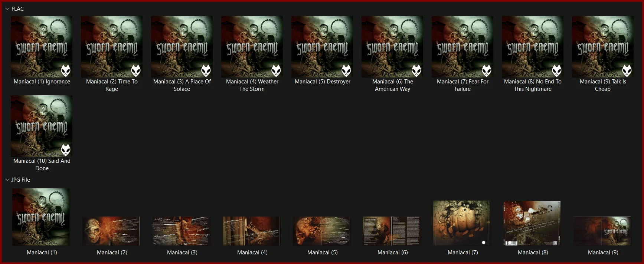This screenshot has width=644, height=264.
Task: Click file name 'Maniacal (3) A Place Of Solace'
Action: click(182, 85)
